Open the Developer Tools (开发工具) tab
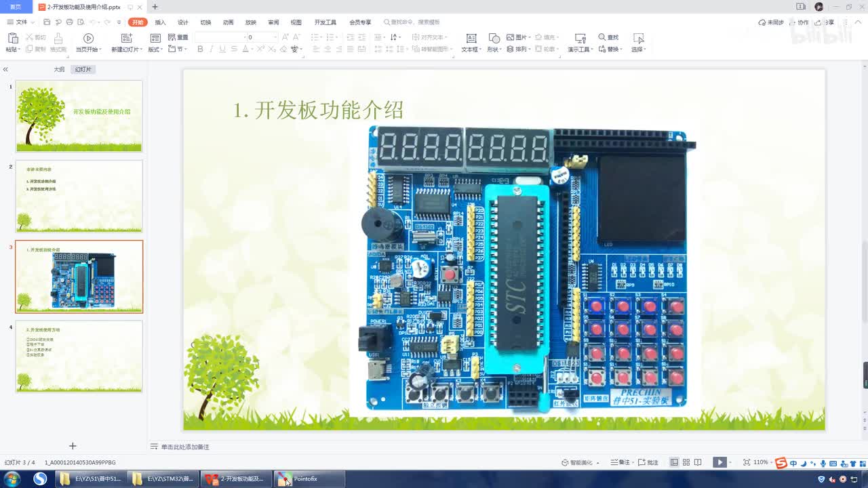 pyautogui.click(x=325, y=22)
